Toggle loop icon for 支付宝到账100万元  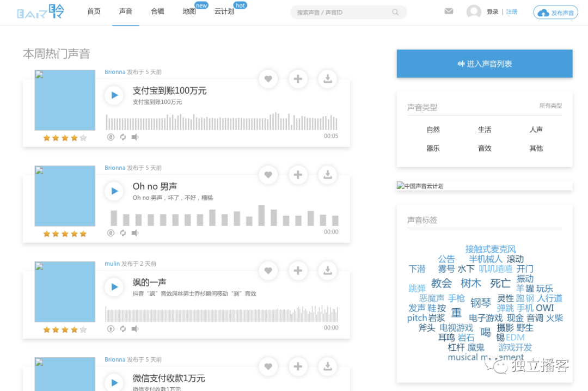(123, 137)
